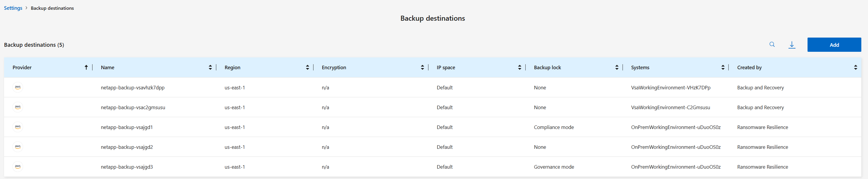This screenshot has height=179, width=868.
Task: Go to Settings breadcrumb link
Action: 13,8
